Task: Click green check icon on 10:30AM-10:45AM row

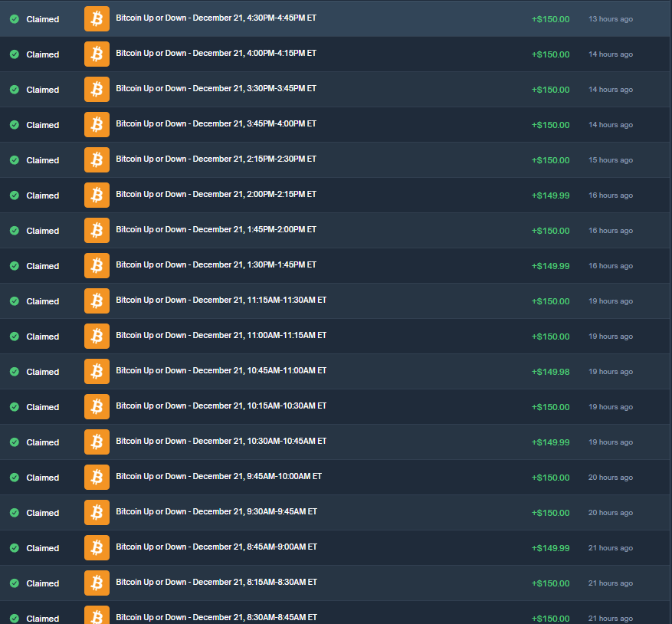Action: [15, 442]
